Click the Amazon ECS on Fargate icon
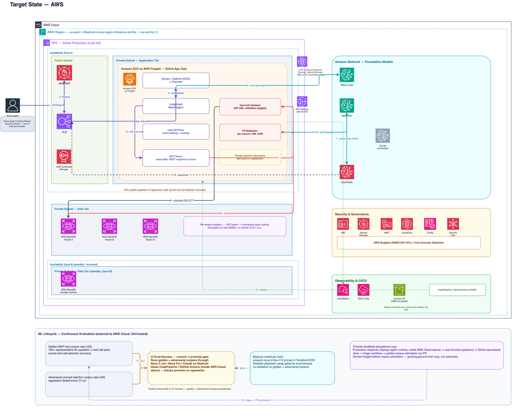 pyautogui.click(x=130, y=79)
